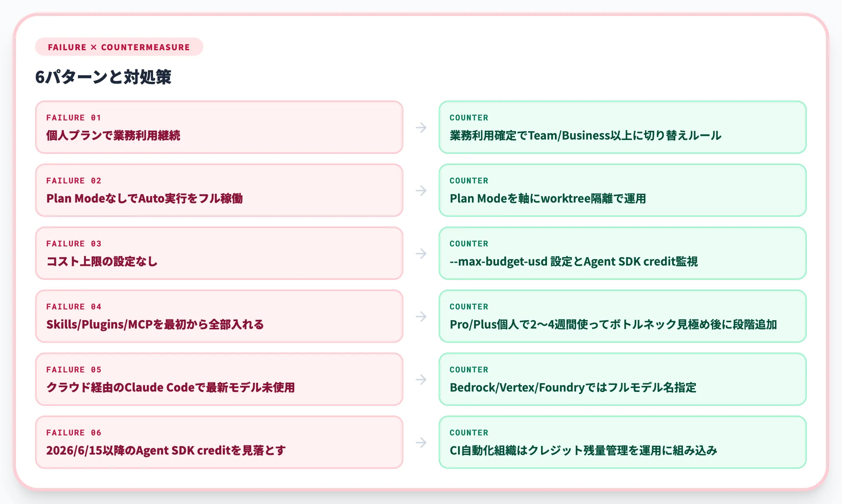The image size is (842, 504).
Task: Click COUNTER label above Plan Modeを軸に text
Action: (469, 181)
